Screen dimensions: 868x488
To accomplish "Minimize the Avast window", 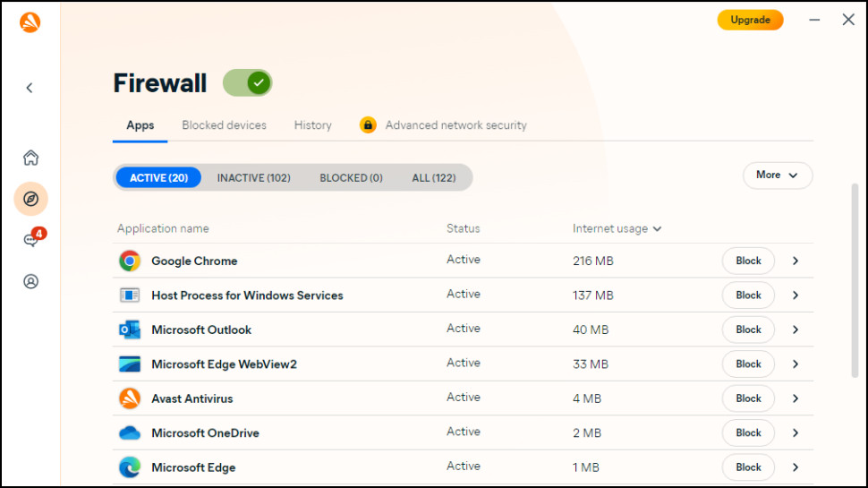I will click(814, 20).
